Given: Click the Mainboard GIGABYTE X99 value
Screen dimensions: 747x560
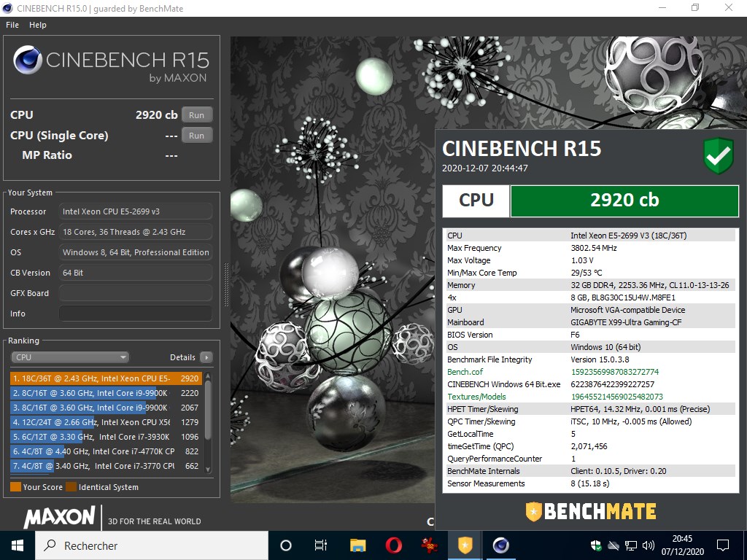Looking at the screenshot, I should pyautogui.click(x=626, y=322).
